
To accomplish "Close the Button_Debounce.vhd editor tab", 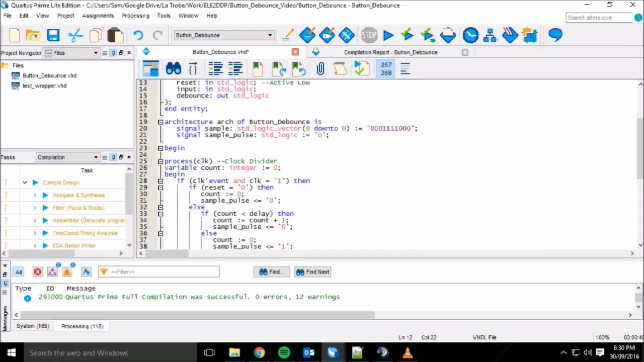I will click(295, 52).
